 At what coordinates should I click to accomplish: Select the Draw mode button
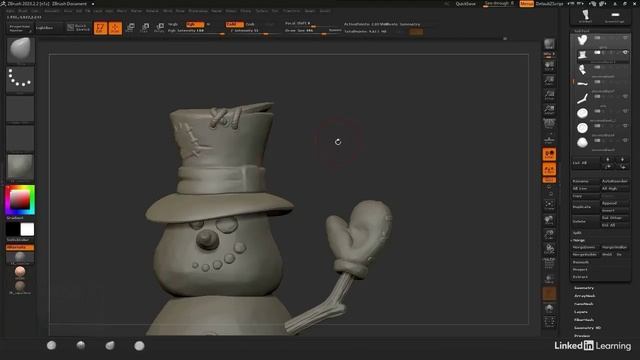pos(115,28)
